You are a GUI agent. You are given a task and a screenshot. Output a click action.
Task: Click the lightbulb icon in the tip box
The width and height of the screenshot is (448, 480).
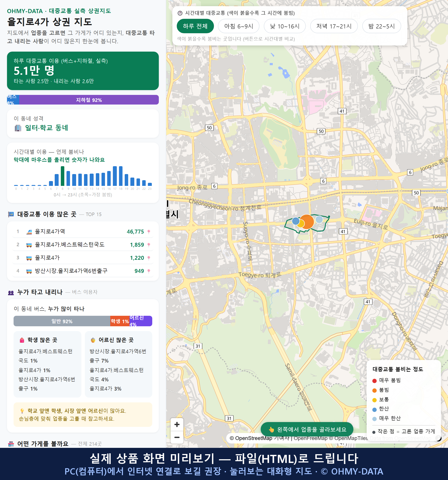tap(22, 411)
